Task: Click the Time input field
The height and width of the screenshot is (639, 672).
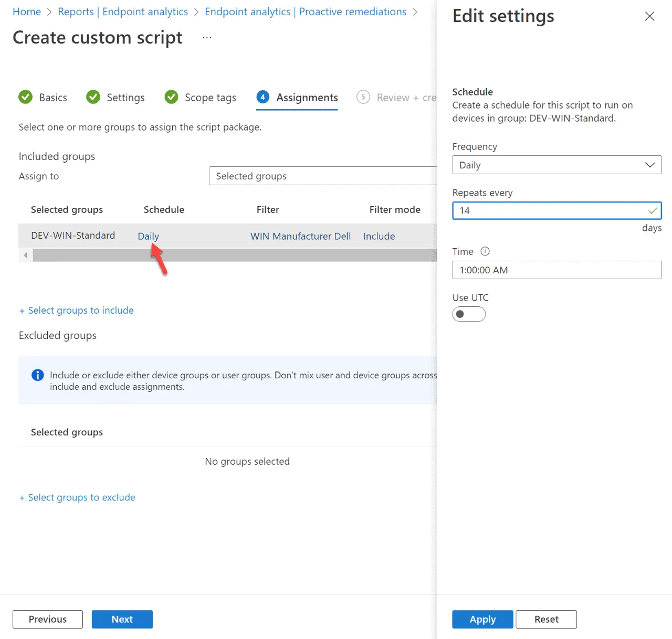Action: [556, 270]
